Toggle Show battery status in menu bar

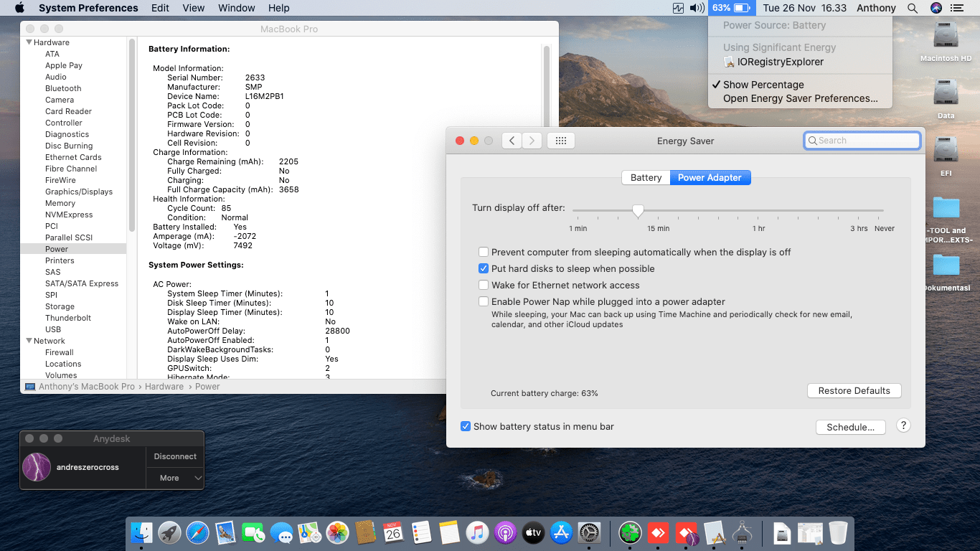point(466,426)
